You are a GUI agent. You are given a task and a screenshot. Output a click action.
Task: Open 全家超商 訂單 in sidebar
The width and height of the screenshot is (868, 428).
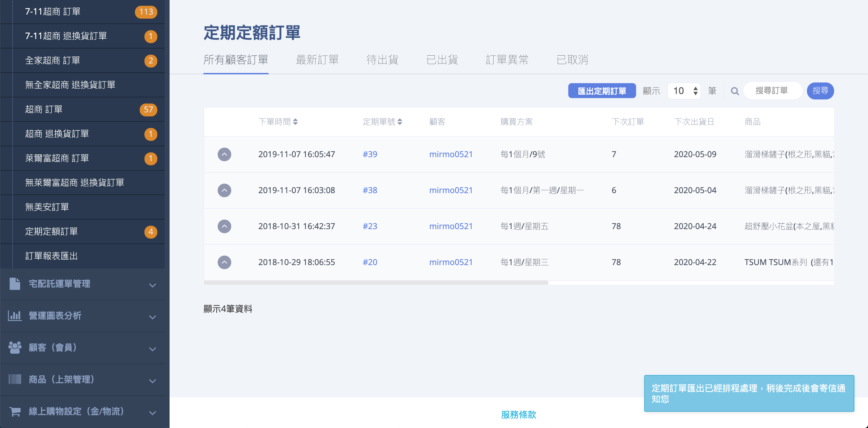pos(82,61)
